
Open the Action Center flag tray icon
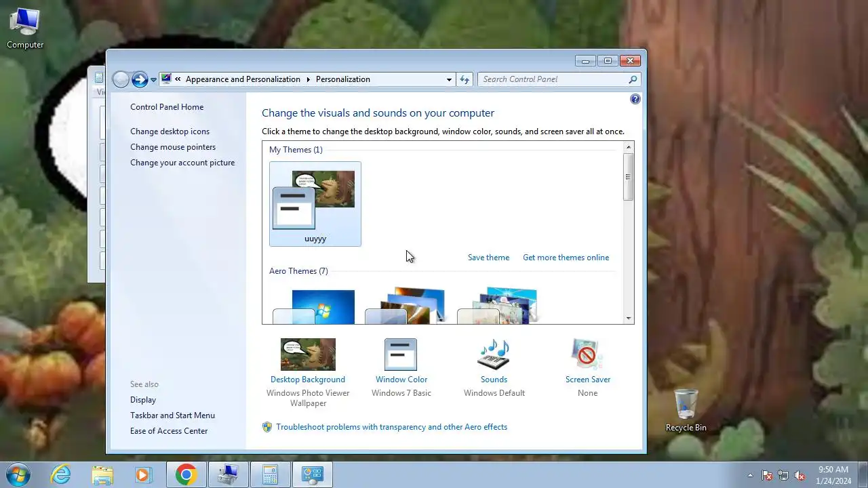coord(767,475)
